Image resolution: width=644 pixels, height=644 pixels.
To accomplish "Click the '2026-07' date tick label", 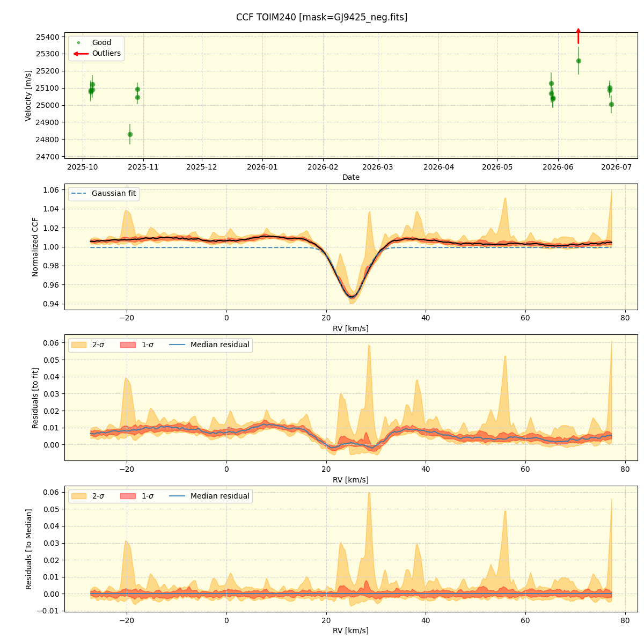I will (617, 167).
